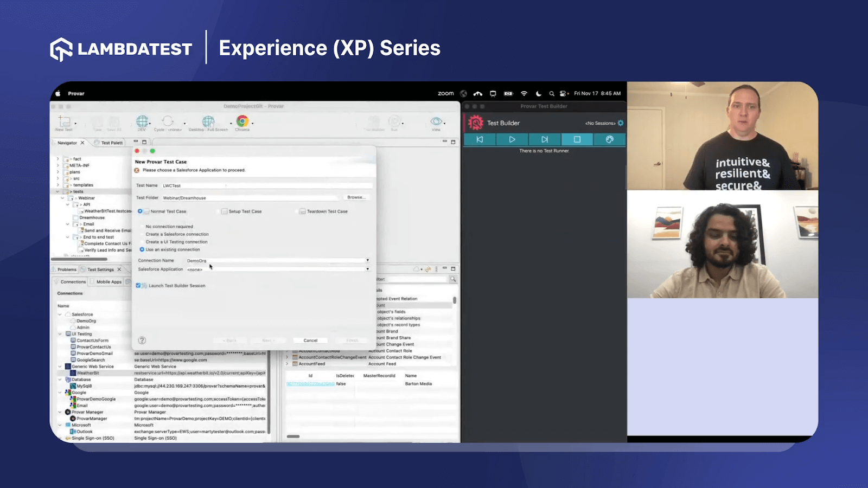
Task: Click the New Test icon in the toolbar
Action: [x=63, y=122]
